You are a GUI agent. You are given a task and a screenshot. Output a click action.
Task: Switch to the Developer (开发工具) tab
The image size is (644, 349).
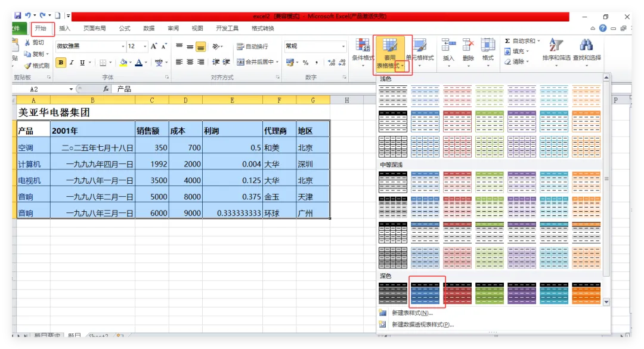click(227, 29)
